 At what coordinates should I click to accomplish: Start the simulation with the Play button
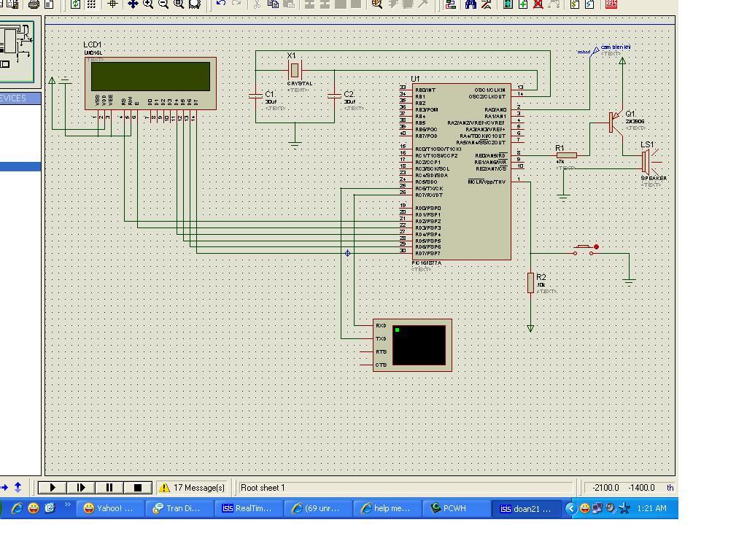pos(53,488)
